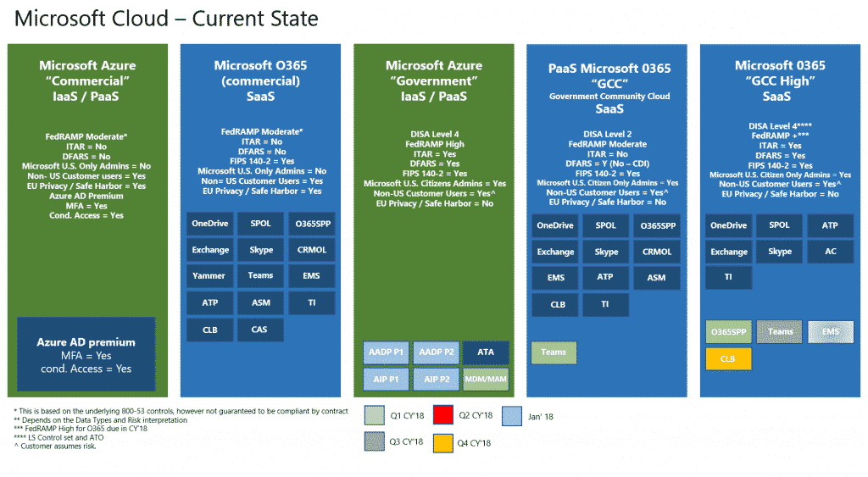
Task: Select the Microsoft O365 (commercial) heading
Action: [x=260, y=80]
